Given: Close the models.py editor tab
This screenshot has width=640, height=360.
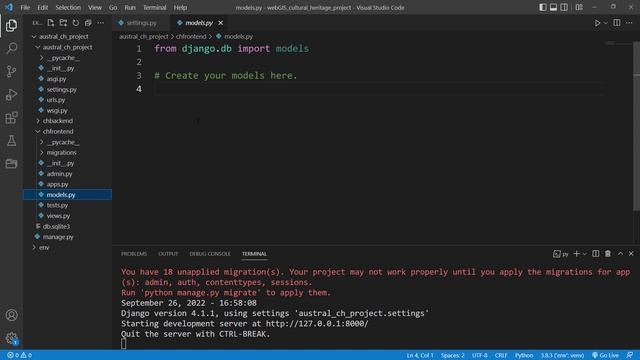Looking at the screenshot, I should point(220,23).
